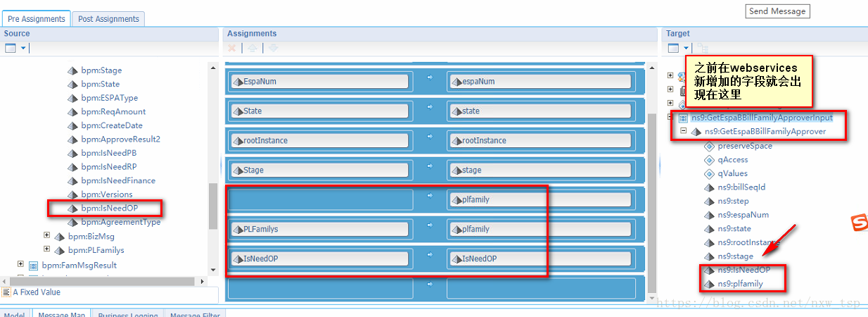Click empty source field beside first plfamily
This screenshot has height=317, width=868.
319,200
